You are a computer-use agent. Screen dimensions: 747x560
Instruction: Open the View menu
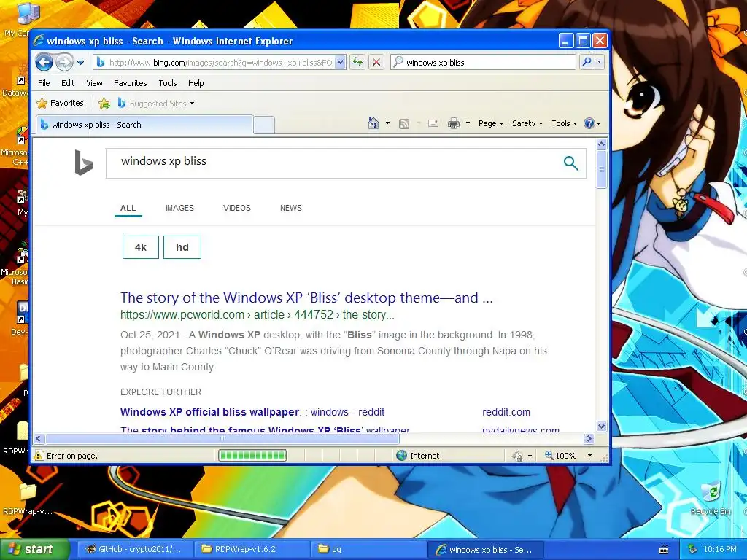point(94,83)
